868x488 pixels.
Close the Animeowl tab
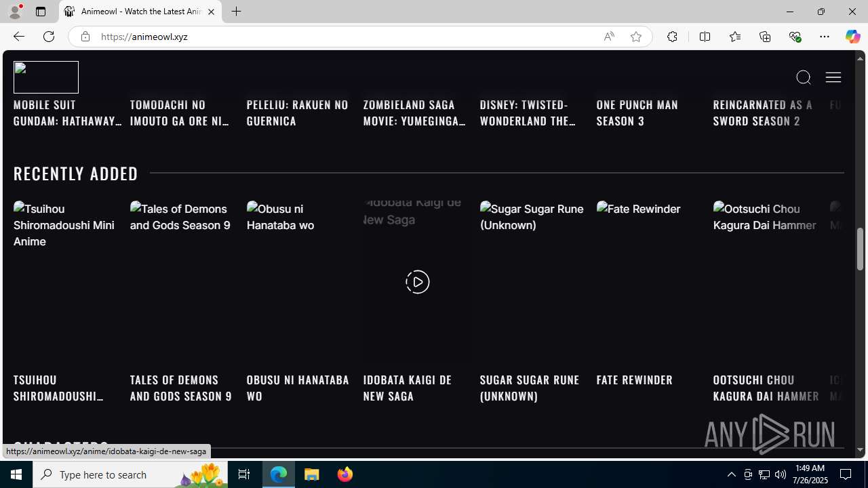tap(211, 12)
